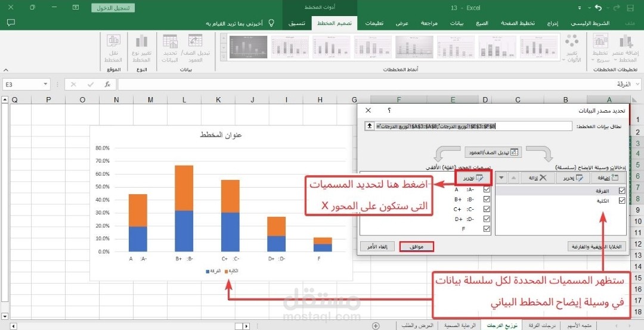This screenshot has height=330, width=644.
Task: Uncheck the الفرقة series checkbox
Action: pyautogui.click(x=622, y=191)
